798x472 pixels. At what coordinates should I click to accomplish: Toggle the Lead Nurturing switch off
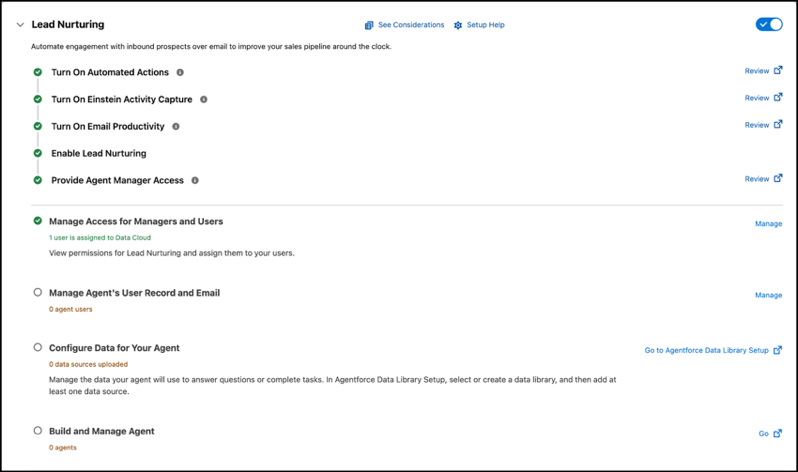click(769, 24)
